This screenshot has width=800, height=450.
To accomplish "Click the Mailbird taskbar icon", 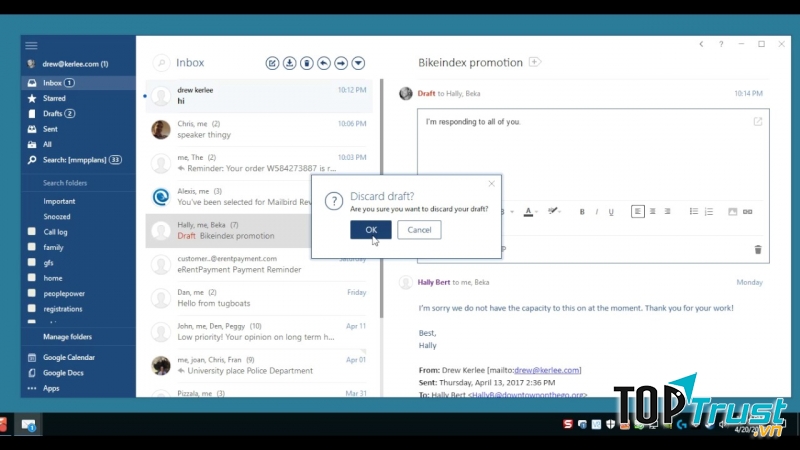I will [x=28, y=424].
